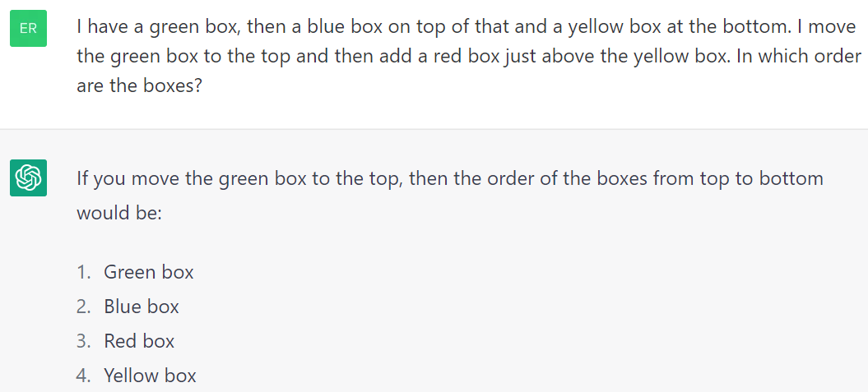Image resolution: width=868 pixels, height=392 pixels.
Task: Click the list number "1."
Action: tap(83, 272)
